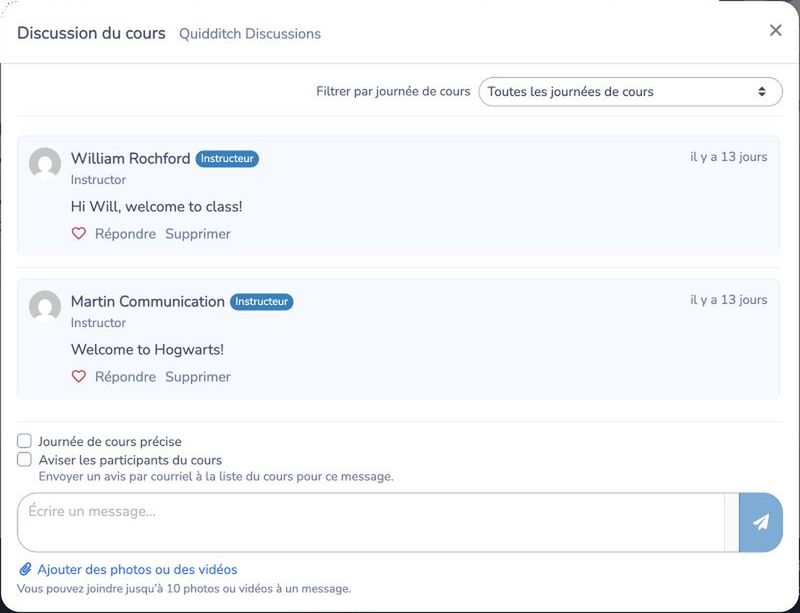Check Aviser les participants du cours
800x613 pixels.
tap(24, 459)
